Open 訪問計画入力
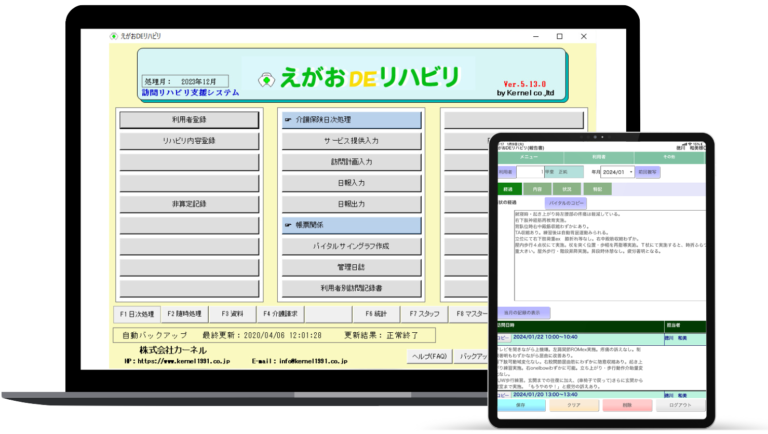 [352, 162]
